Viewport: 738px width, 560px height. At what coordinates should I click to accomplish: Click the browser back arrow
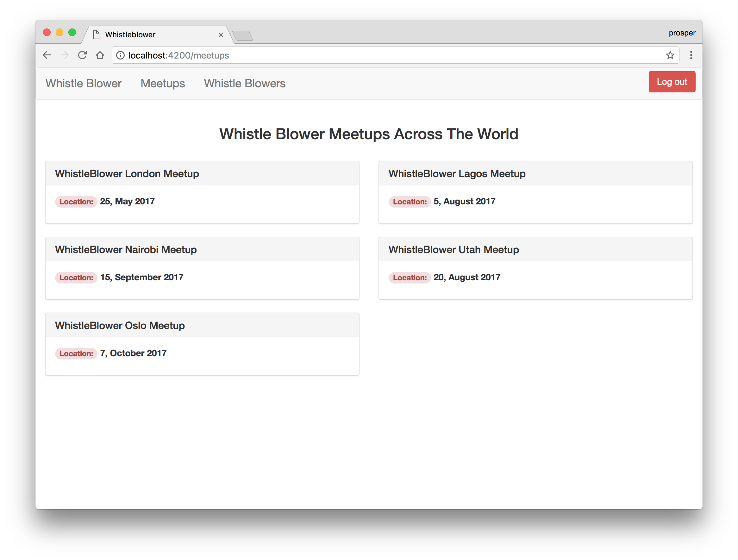[x=47, y=55]
